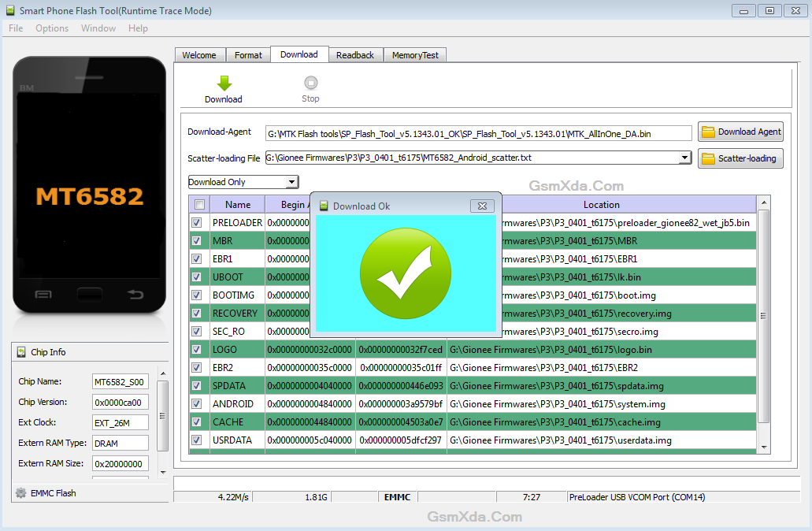
Task: Click the EMMC Flash label
Action: [54, 493]
